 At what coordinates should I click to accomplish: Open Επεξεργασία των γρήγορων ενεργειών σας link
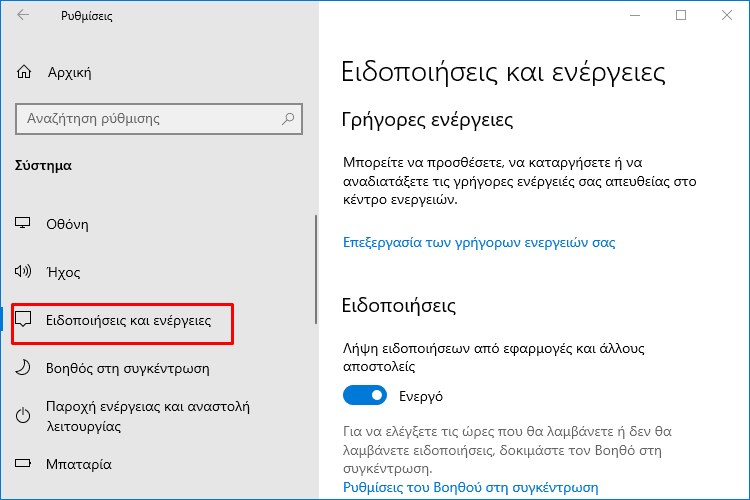(x=479, y=243)
